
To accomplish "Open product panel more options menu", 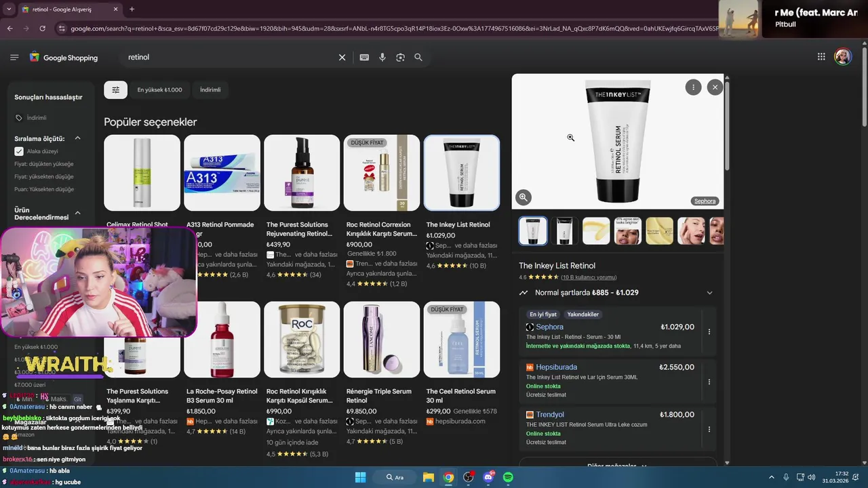I will [693, 87].
